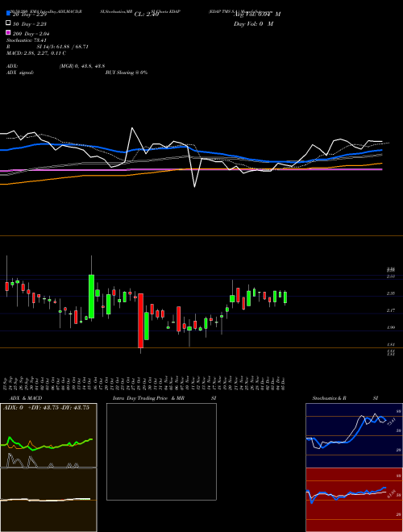
Task: Click the 2.17 price axis label
Action: click(391, 310)
